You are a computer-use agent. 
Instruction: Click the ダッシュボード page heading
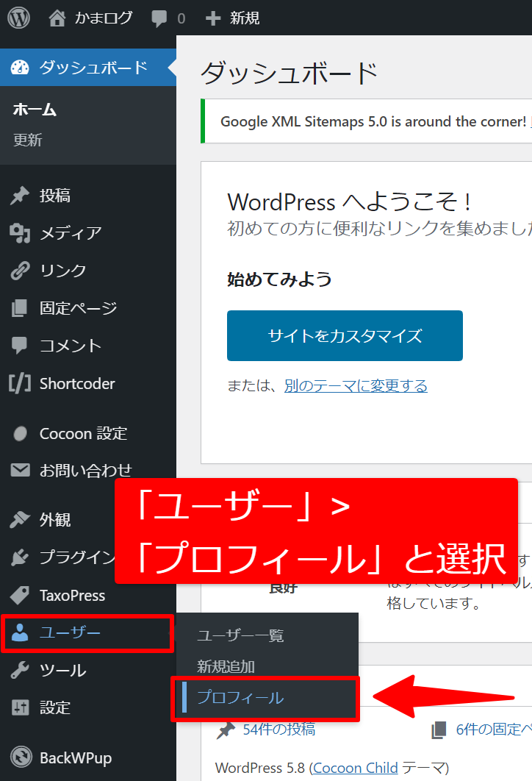pyautogui.click(x=289, y=73)
